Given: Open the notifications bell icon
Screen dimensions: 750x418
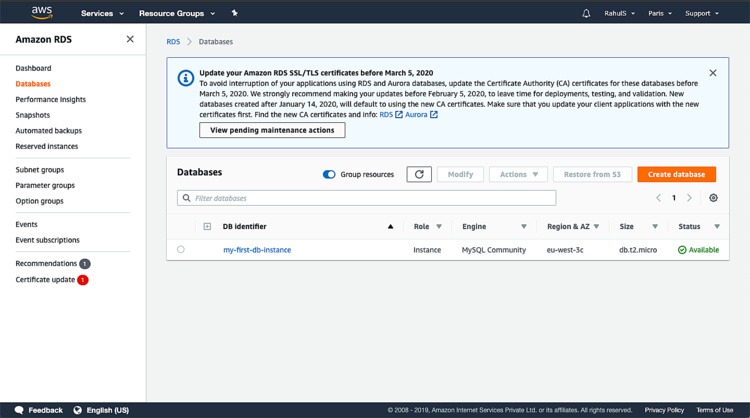Looking at the screenshot, I should point(586,13).
